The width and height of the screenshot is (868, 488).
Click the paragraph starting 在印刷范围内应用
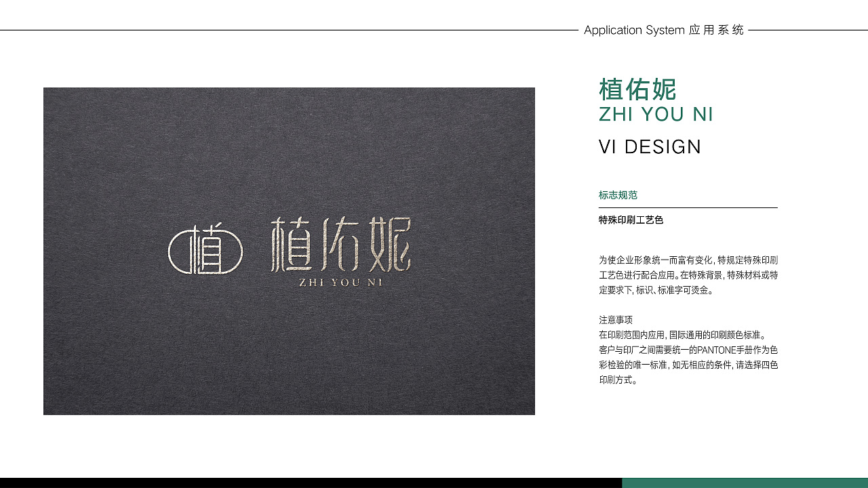pos(688,357)
